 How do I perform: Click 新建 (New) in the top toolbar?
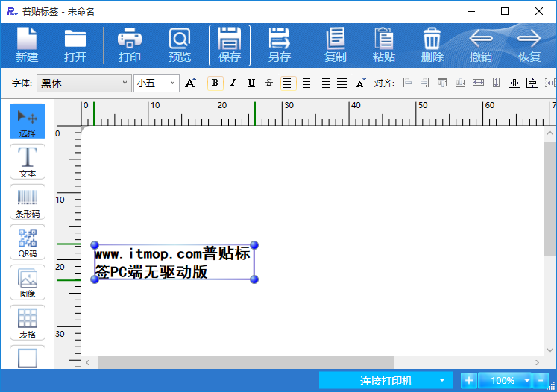click(27, 45)
